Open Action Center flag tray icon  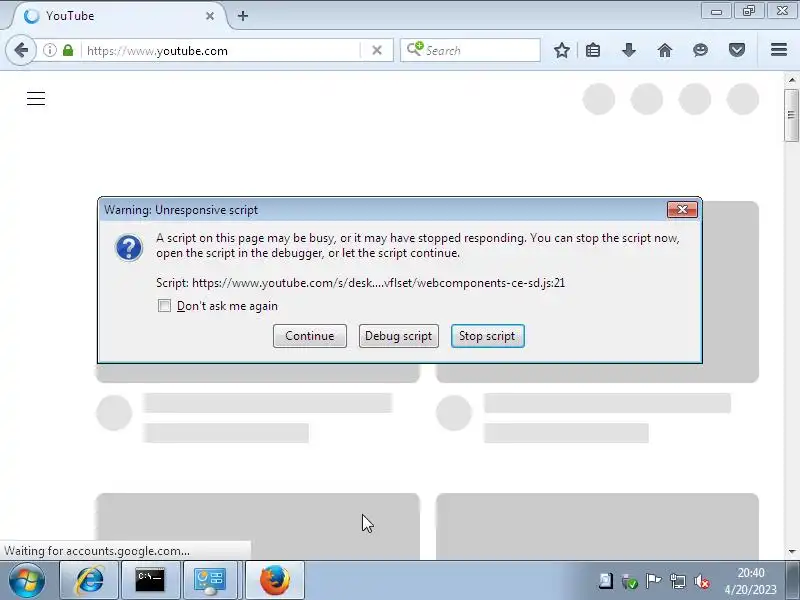(x=653, y=581)
